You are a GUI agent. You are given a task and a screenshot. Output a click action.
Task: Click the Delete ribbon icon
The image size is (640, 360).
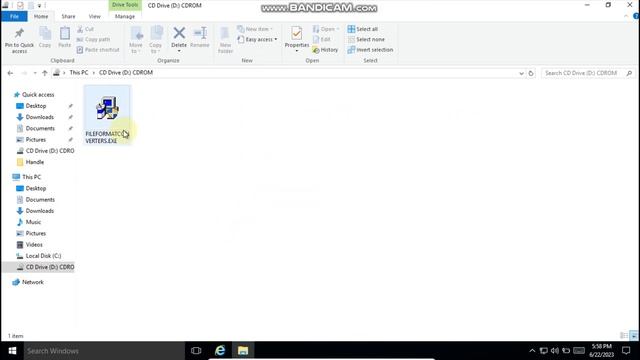pyautogui.click(x=179, y=39)
